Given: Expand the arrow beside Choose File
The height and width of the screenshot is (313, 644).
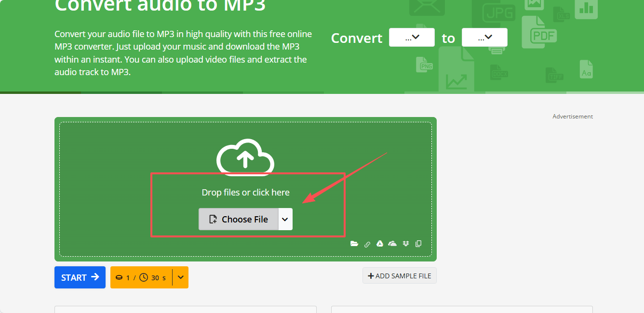Looking at the screenshot, I should [x=285, y=219].
